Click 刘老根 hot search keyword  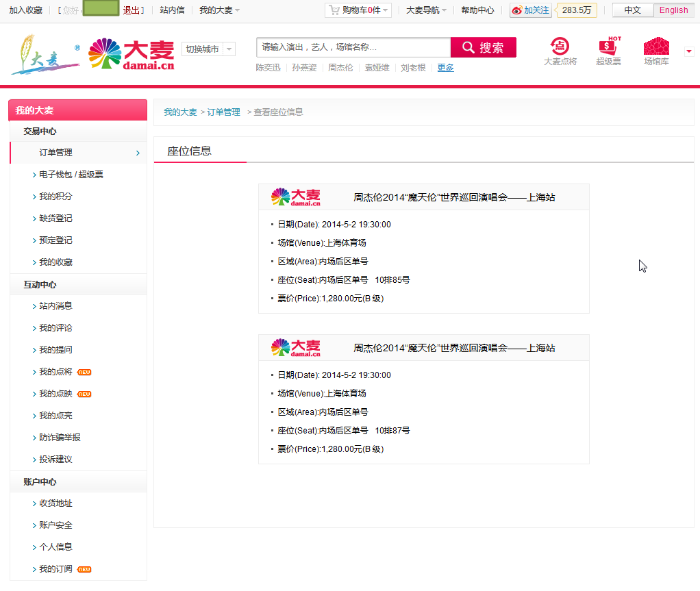(x=414, y=67)
